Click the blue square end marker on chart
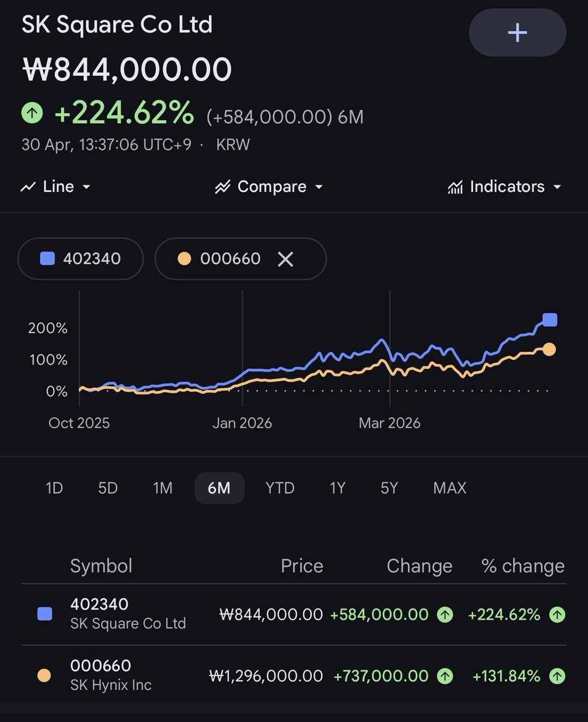 click(x=549, y=319)
